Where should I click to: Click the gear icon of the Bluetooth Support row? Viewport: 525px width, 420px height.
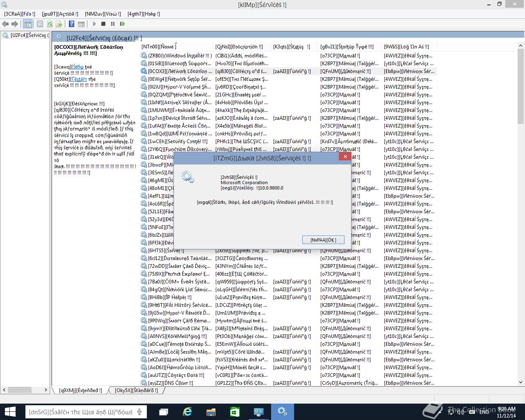point(144,63)
